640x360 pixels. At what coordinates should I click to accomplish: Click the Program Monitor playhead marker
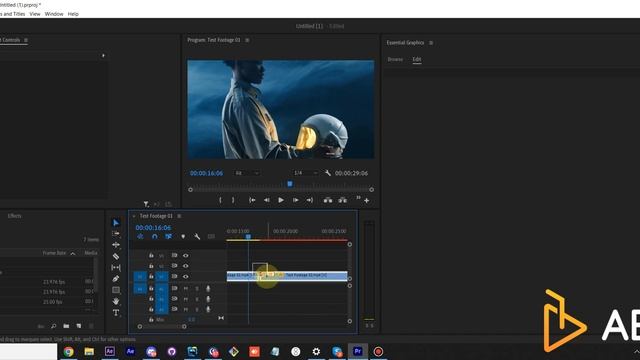pyautogui.click(x=290, y=184)
